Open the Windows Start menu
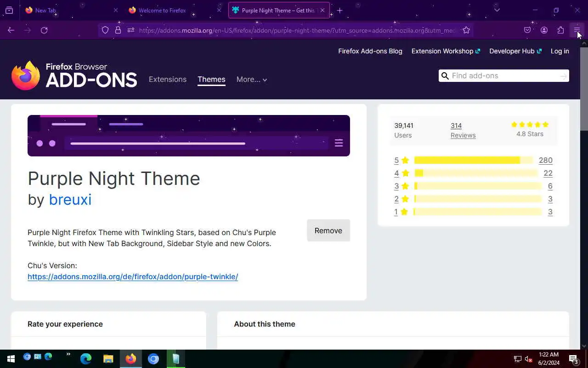Screen dimensions: 588x368 click(11, 359)
